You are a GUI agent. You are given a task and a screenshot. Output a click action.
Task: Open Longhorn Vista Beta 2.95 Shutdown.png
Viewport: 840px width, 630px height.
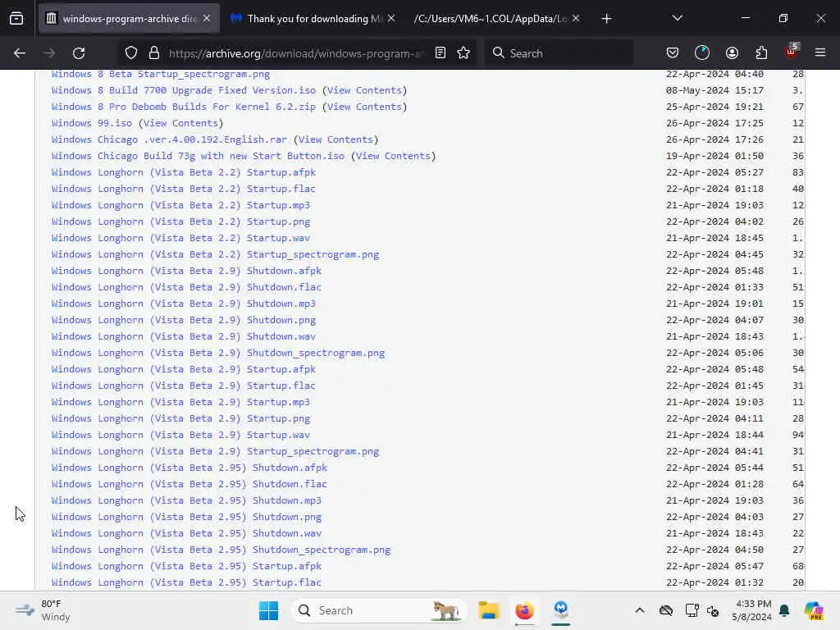tap(186, 517)
